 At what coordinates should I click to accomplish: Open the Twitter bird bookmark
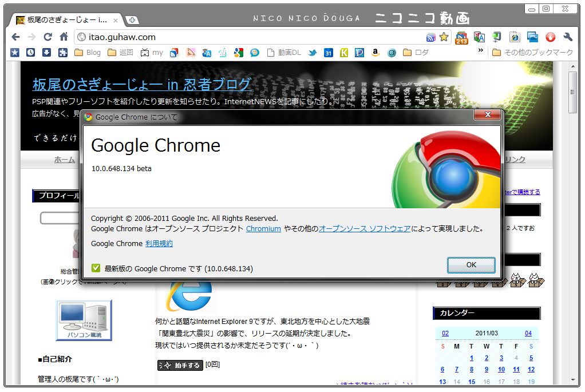(x=313, y=53)
